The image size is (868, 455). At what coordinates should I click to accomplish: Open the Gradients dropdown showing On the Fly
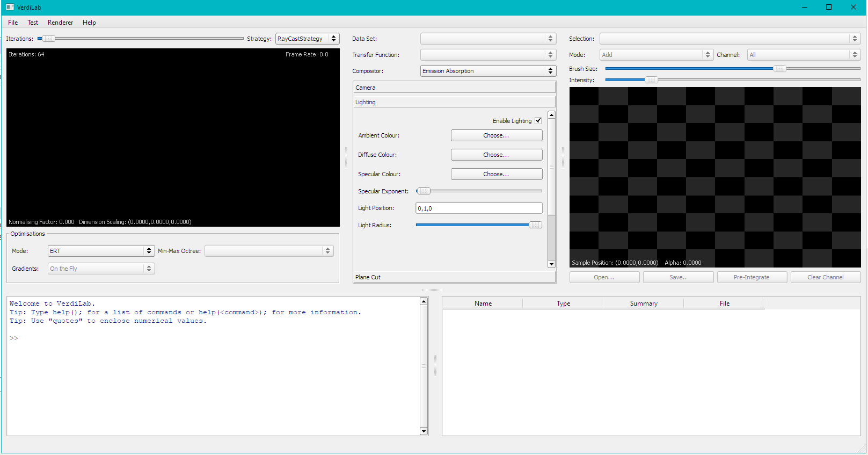[101, 269]
